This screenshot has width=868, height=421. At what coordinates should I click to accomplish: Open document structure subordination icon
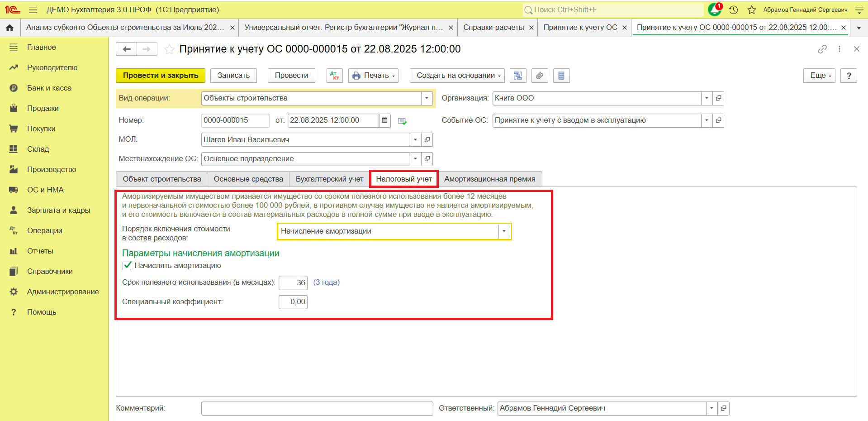click(x=518, y=76)
